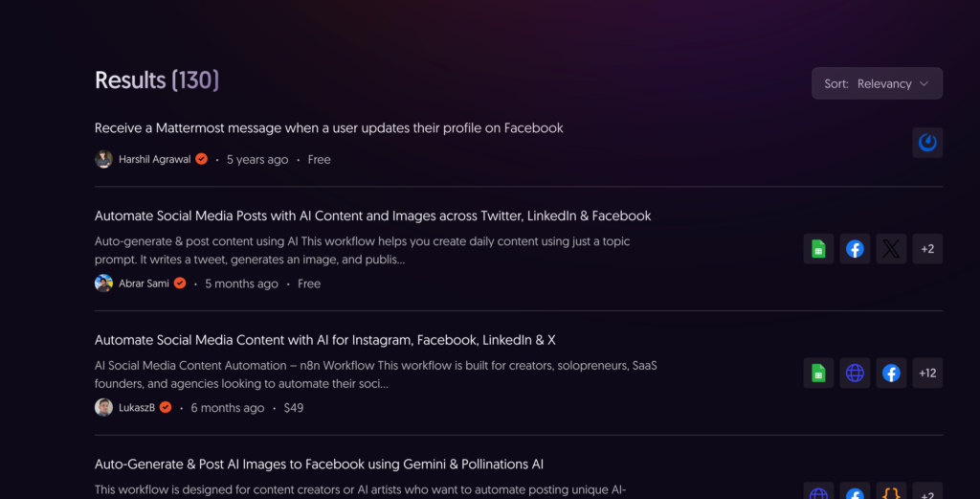The width and height of the screenshot is (980, 499).
Task: Click Facebook icon beside LukaszB's workflow
Action: click(x=891, y=373)
